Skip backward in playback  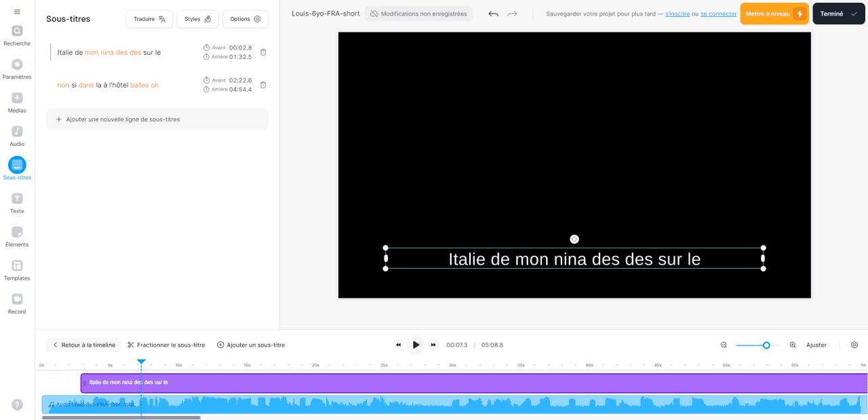point(398,345)
